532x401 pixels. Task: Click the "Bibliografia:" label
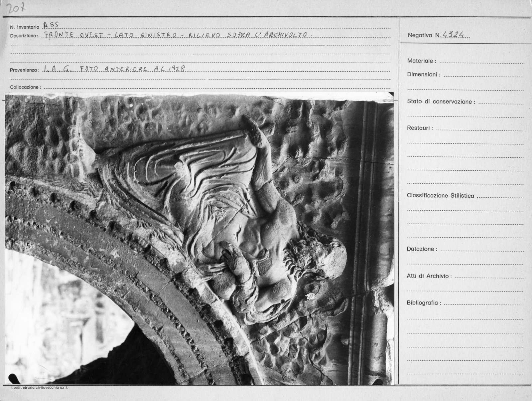tap(424, 303)
